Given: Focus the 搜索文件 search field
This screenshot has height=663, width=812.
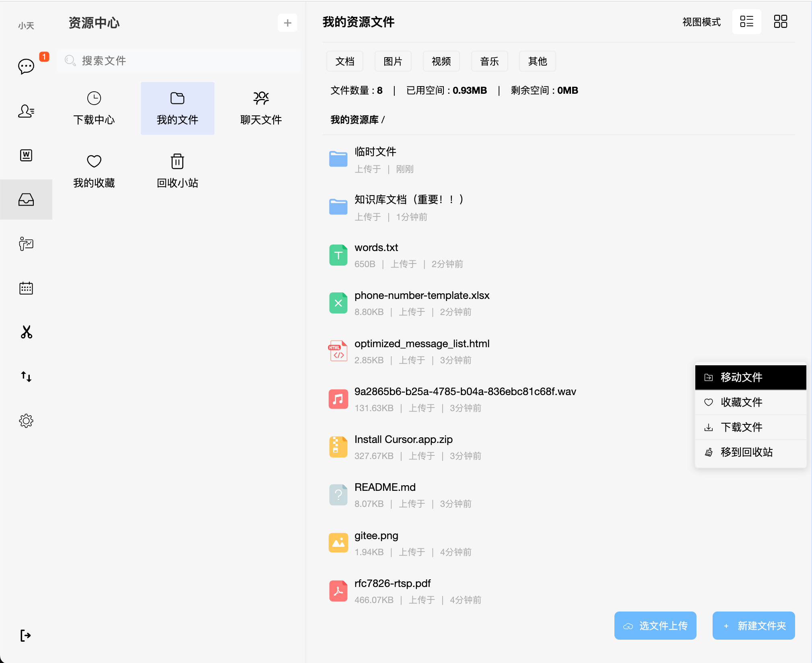Looking at the screenshot, I should point(179,61).
